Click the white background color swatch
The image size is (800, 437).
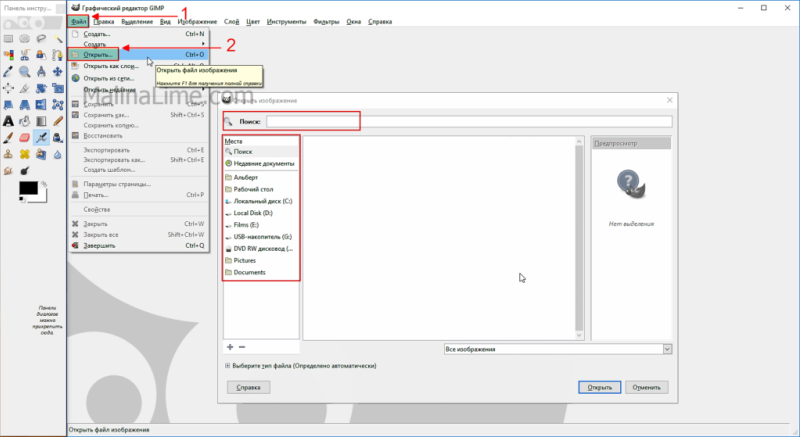tap(43, 197)
